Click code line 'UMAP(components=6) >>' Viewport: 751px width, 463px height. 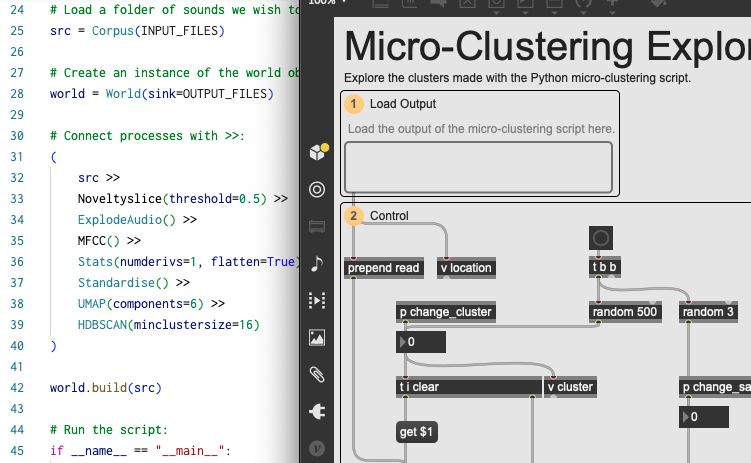pos(151,304)
